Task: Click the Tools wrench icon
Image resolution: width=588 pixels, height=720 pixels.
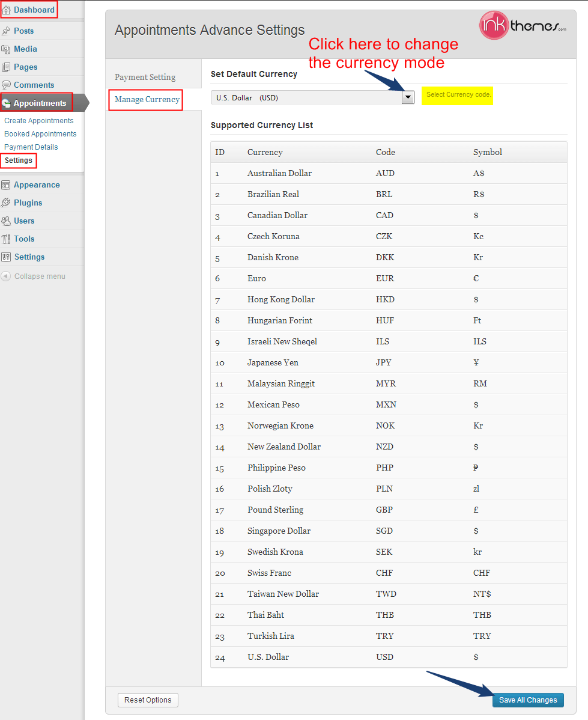Action: click(x=6, y=239)
